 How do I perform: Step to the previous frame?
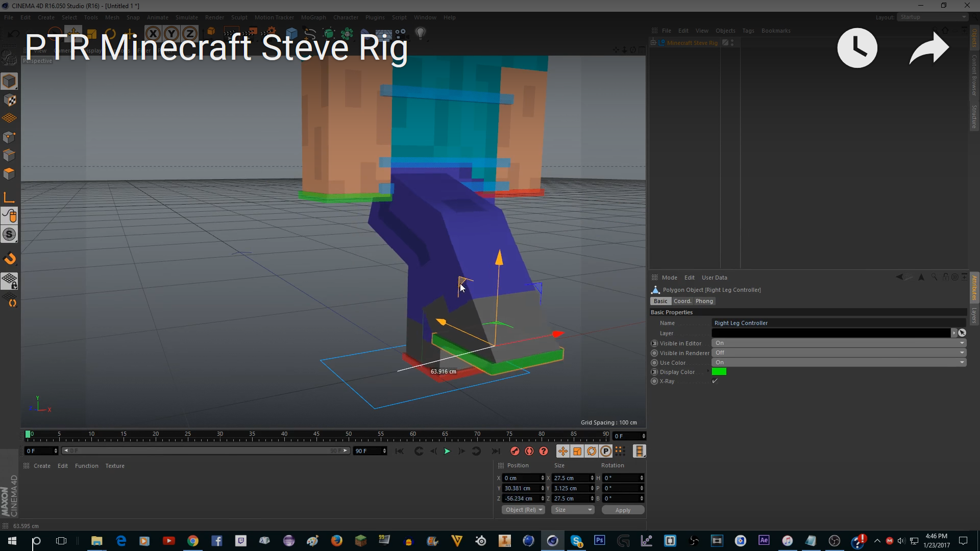click(433, 451)
